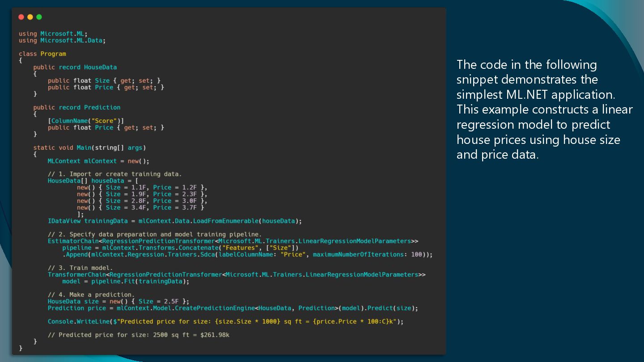Click 'model = pipeline.Fit(trainingData);' line
644x362 pixels.
pos(126,281)
